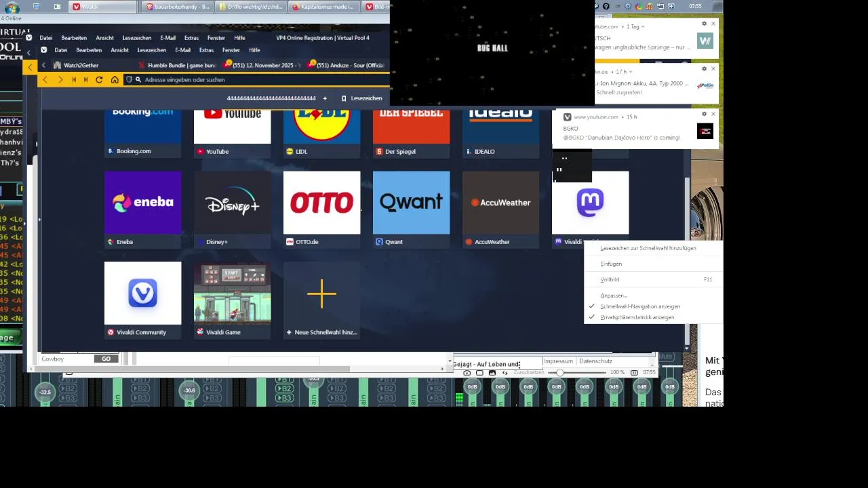Uncheck 'Privatsphärenstatistik anzeigen'
The height and width of the screenshot is (488, 868).
pyautogui.click(x=653, y=317)
